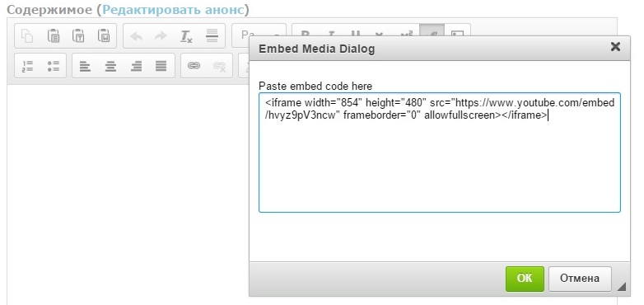
Task: Click the Remove Format icon
Action: tap(186, 36)
